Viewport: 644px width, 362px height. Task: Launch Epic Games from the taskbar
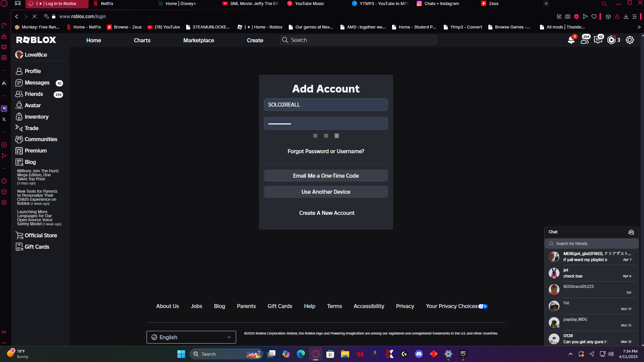pos(463,354)
